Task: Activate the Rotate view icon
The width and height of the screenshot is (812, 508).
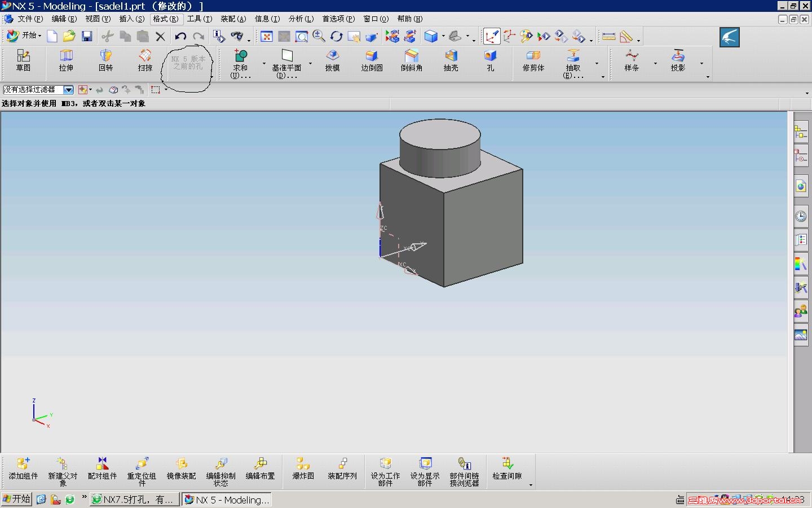Action: pyautogui.click(x=336, y=37)
